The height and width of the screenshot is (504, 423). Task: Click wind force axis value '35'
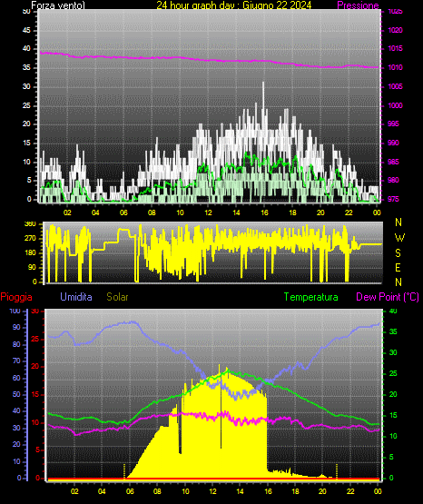(x=26, y=67)
